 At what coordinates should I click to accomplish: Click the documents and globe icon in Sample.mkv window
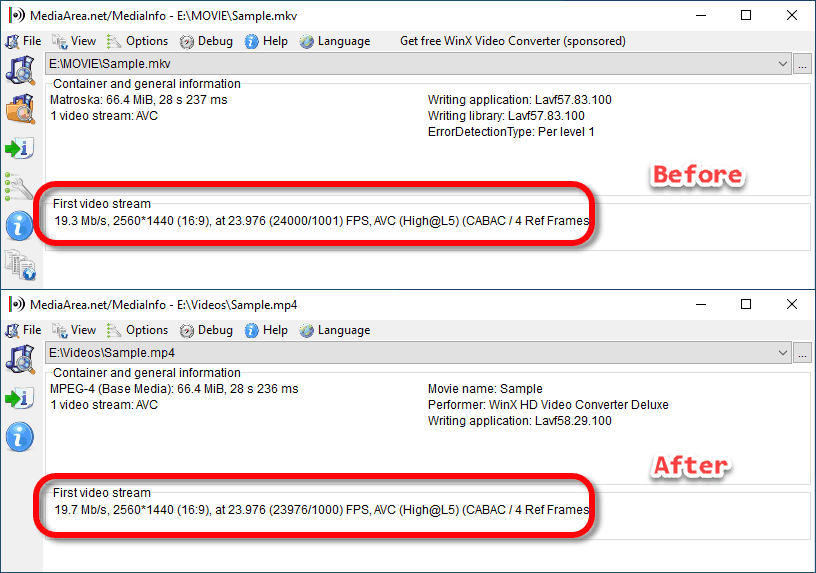pyautogui.click(x=21, y=265)
